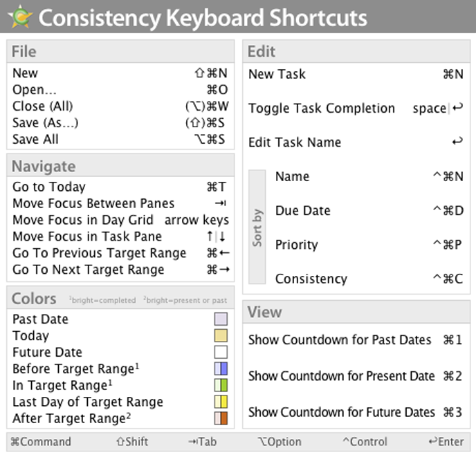Click the Go to Today entry
The width and height of the screenshot is (476, 457).
pyautogui.click(x=49, y=187)
